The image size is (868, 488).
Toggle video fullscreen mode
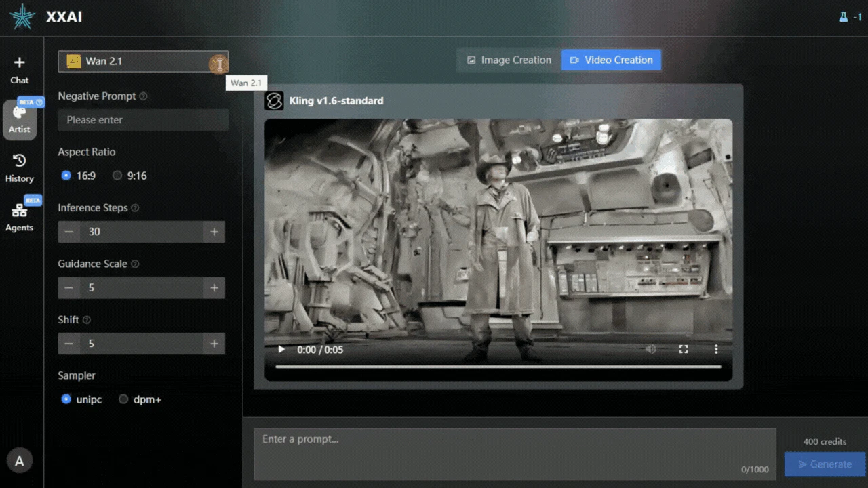(x=684, y=349)
